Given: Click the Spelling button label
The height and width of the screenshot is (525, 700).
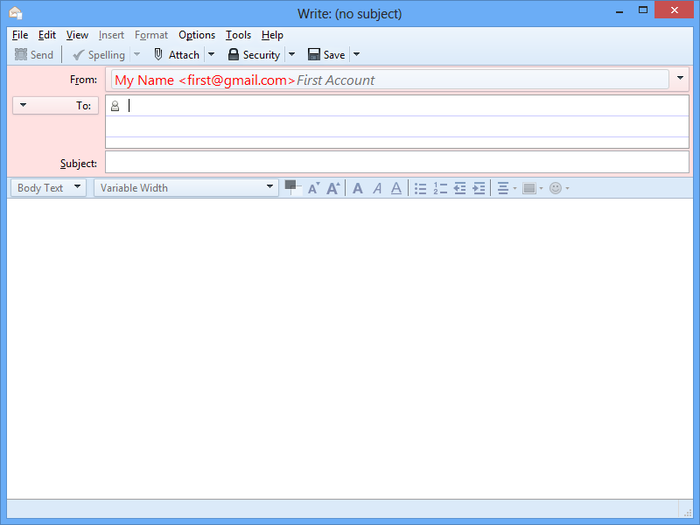Looking at the screenshot, I should click(x=106, y=55).
